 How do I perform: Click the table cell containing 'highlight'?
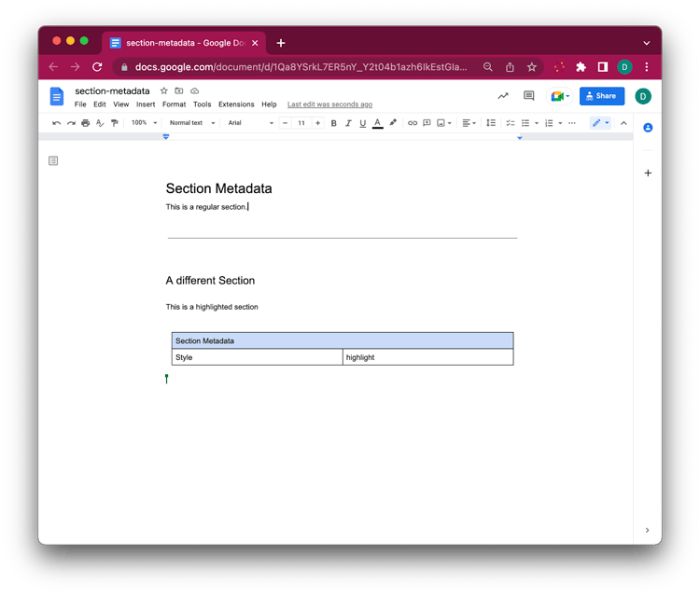pyautogui.click(x=427, y=357)
